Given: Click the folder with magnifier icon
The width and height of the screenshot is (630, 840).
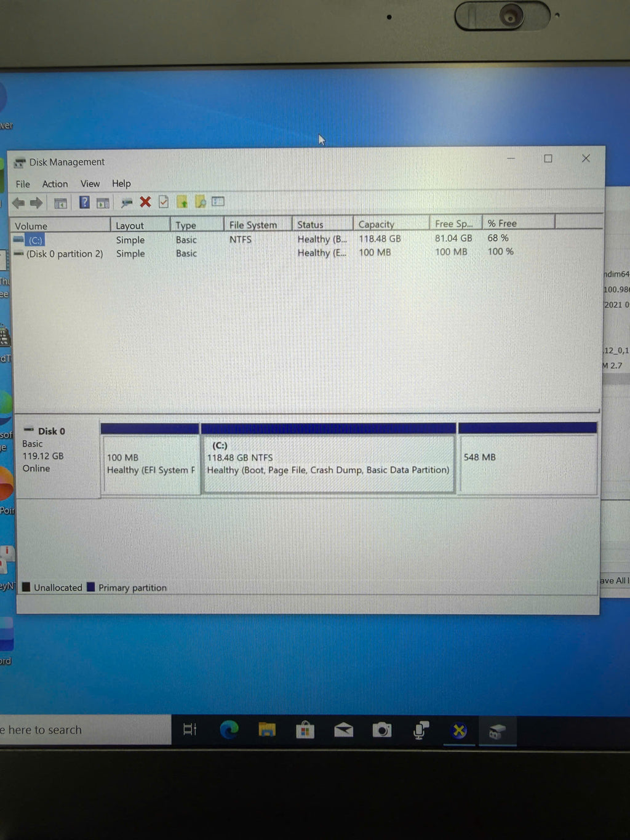Looking at the screenshot, I should pos(201,202).
